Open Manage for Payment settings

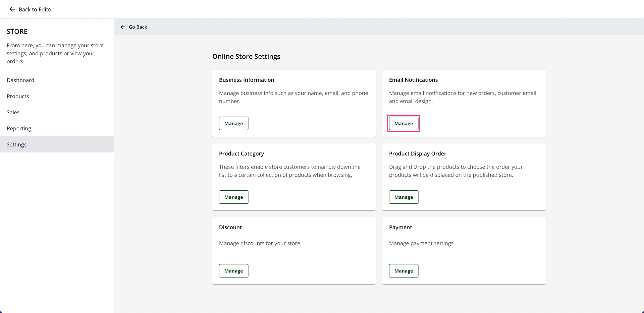(404, 271)
